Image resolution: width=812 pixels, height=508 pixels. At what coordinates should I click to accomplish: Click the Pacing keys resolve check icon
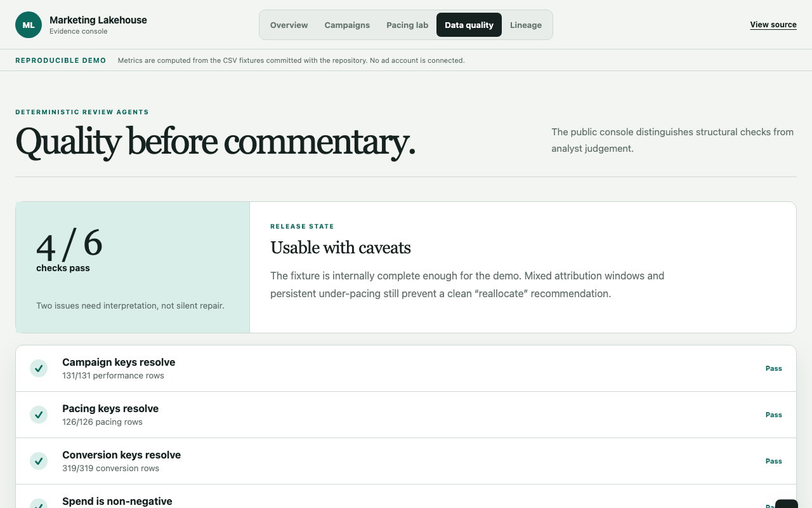click(x=39, y=415)
